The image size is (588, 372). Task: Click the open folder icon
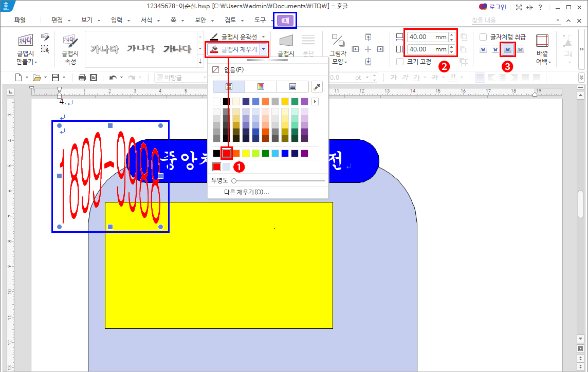tap(36, 78)
